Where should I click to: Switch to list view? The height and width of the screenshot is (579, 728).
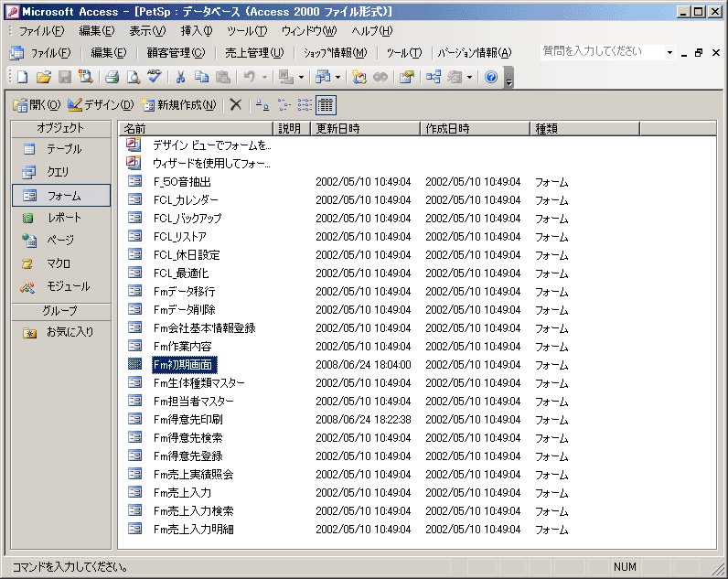305,104
